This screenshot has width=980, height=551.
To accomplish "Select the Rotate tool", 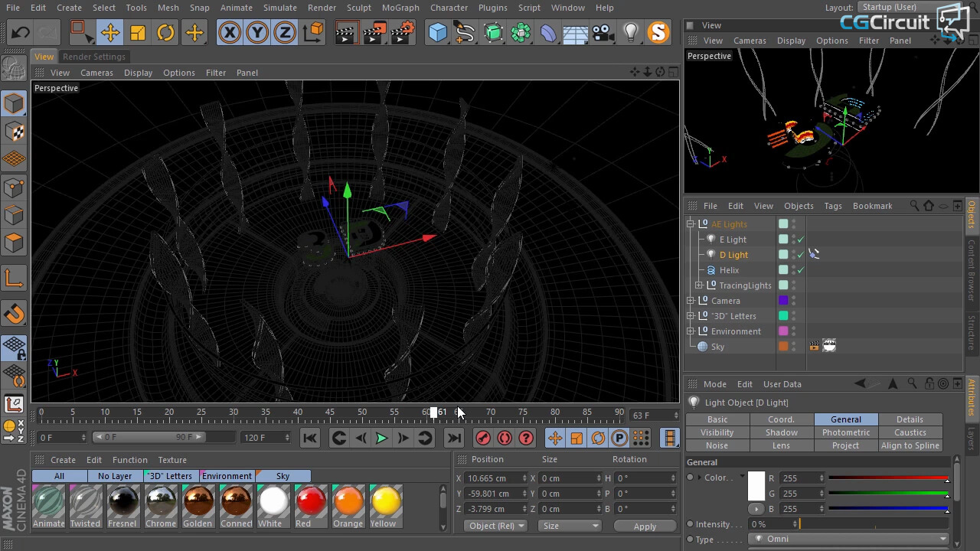I will coord(165,32).
